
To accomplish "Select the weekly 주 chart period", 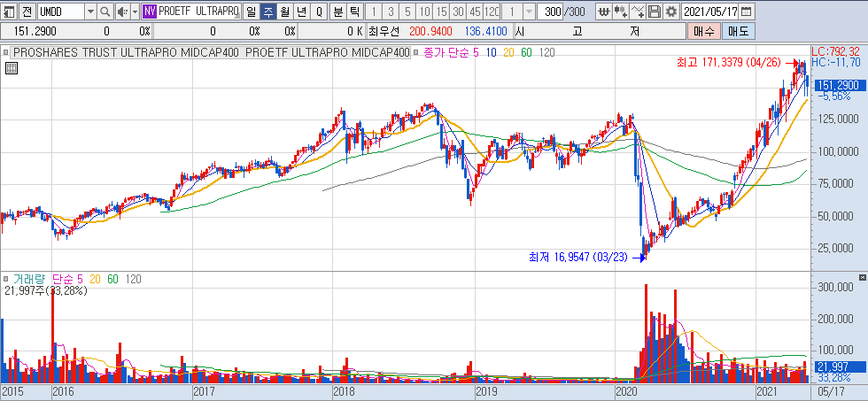I will pyautogui.click(x=267, y=11).
